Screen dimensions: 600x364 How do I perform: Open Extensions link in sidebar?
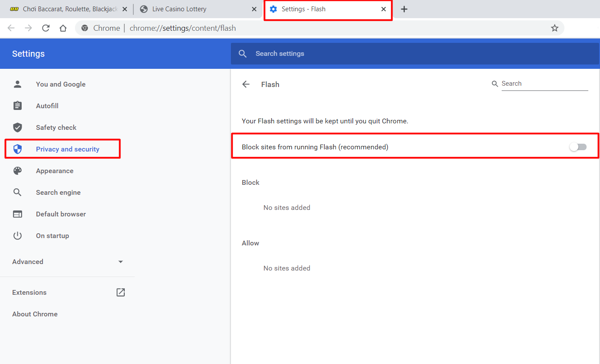coord(29,293)
